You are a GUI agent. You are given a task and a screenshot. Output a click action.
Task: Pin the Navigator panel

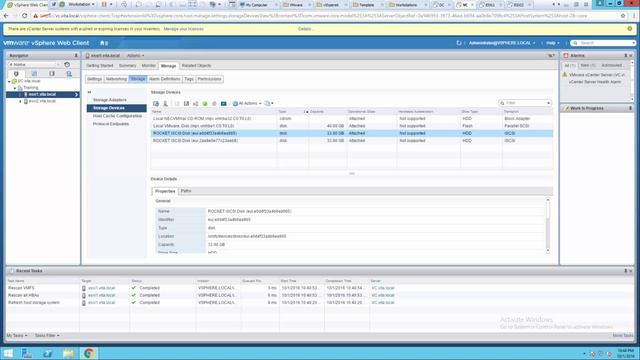(76, 56)
